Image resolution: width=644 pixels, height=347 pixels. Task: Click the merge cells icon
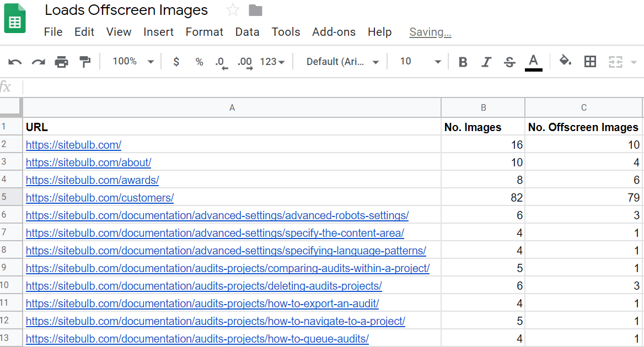pyautogui.click(x=615, y=62)
